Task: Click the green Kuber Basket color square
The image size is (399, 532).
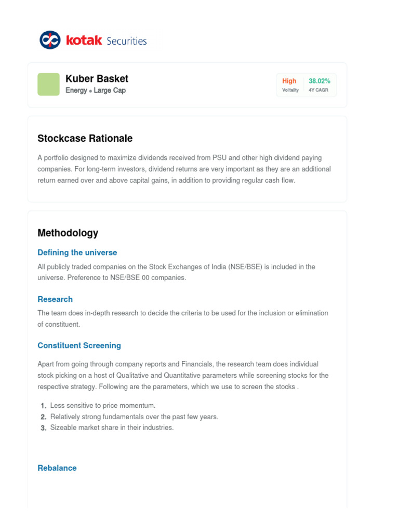Action: (48, 85)
